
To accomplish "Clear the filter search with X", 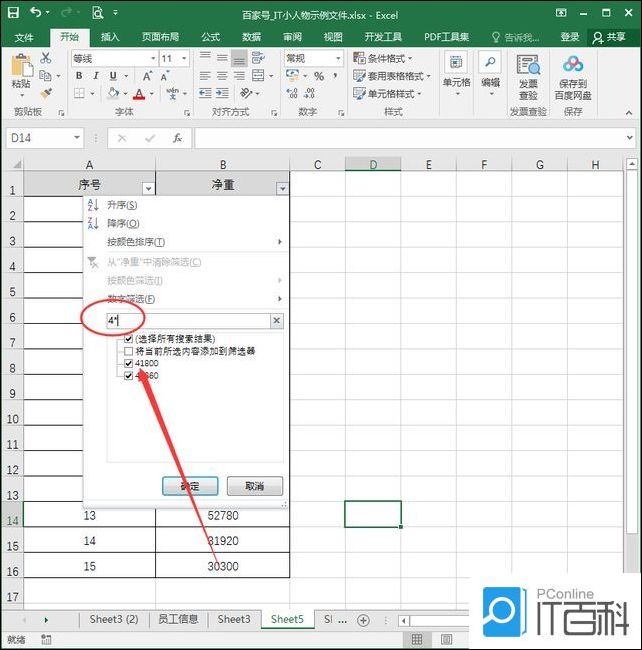I will point(276,320).
